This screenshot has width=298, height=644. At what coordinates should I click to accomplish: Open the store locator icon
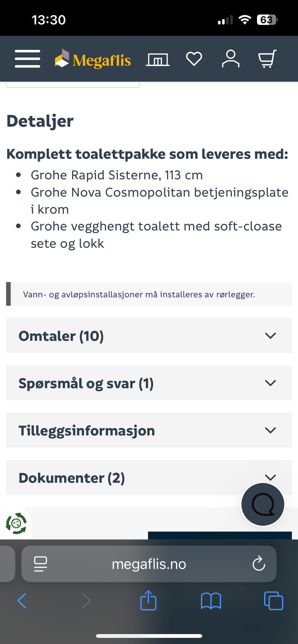click(157, 59)
